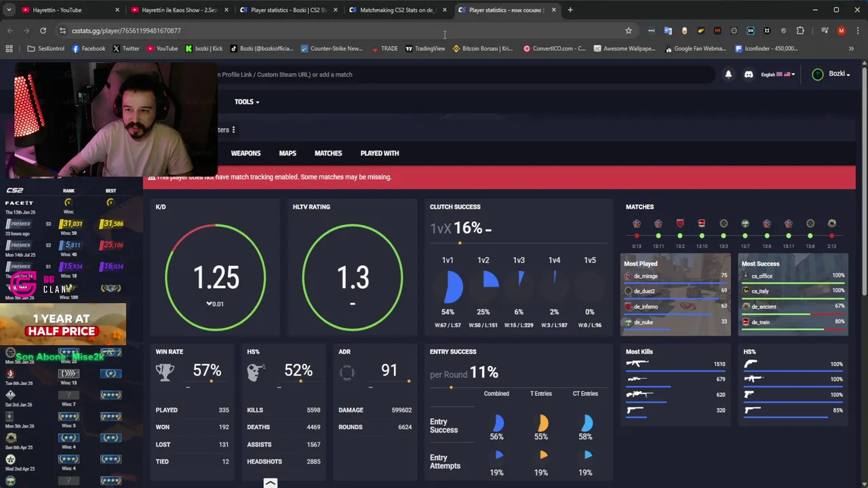The height and width of the screenshot is (488, 868).
Task: Click the de_mirage map icon in Most Played
Action: coord(628,277)
